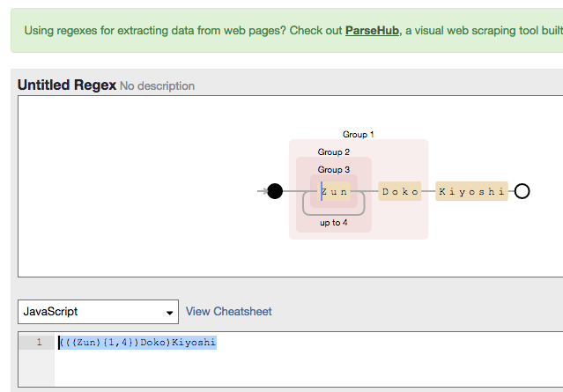
Task: Open the ParseHub link in banner
Action: tap(373, 30)
